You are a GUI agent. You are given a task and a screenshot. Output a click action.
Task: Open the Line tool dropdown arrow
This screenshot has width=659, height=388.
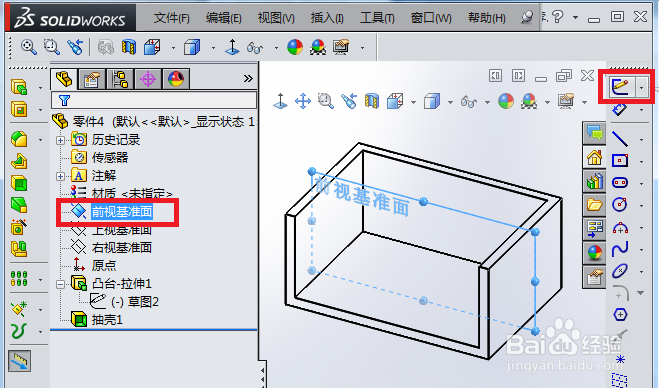coord(642,140)
